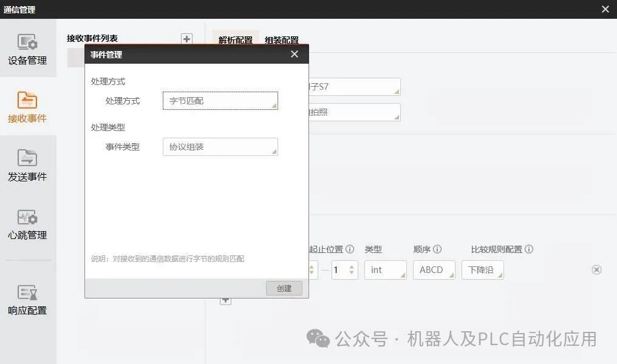Click the end position field showing 1

point(344,269)
